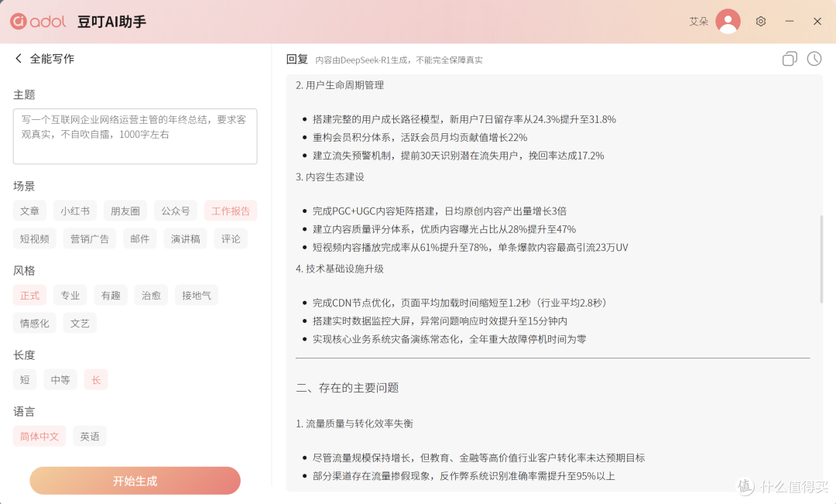Open settings via the gear icon
This screenshot has height=504, width=836.
[761, 22]
